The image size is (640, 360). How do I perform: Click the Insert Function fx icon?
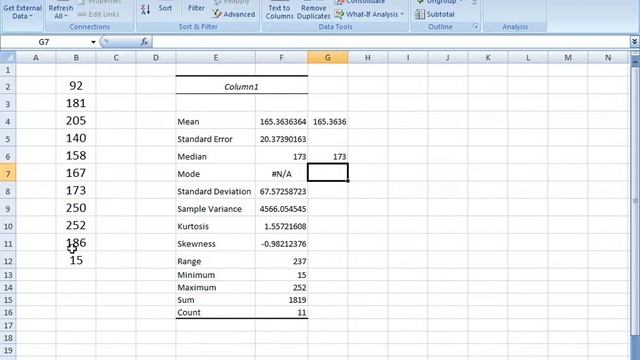point(144,42)
